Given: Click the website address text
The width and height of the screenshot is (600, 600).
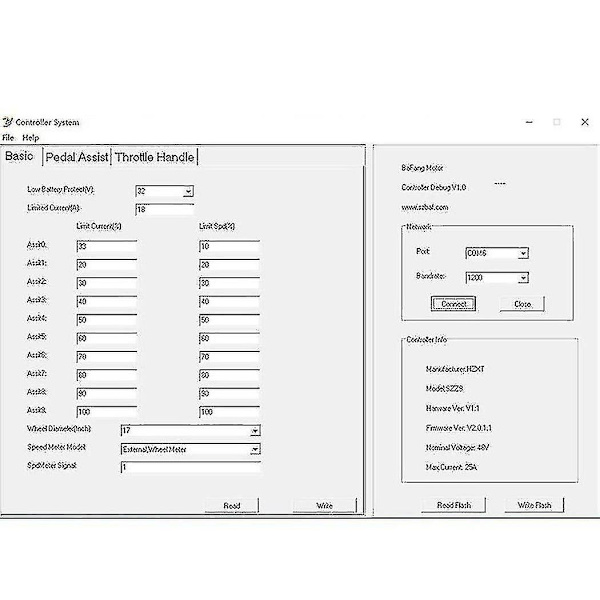Looking at the screenshot, I should click(x=425, y=207).
